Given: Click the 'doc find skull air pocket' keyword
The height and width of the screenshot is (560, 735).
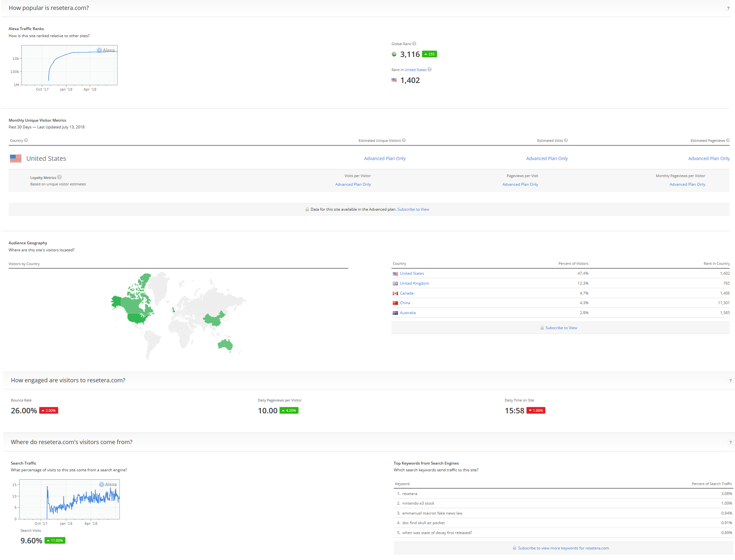Looking at the screenshot, I should click(x=423, y=523).
